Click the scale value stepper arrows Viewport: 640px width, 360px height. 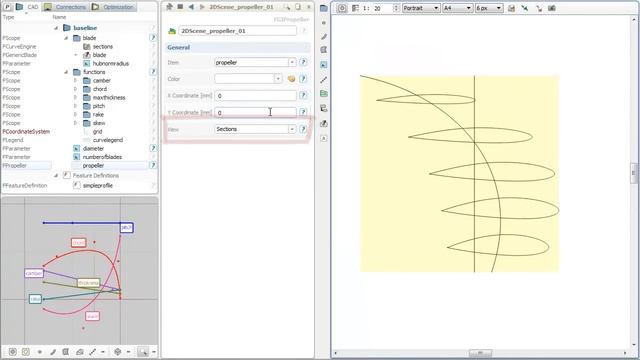(396, 8)
